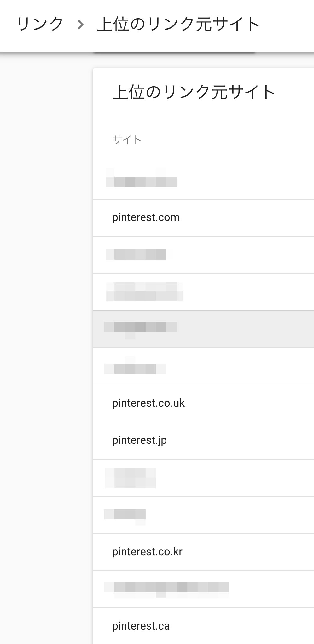Open the pinterest.com site row

pyautogui.click(x=146, y=217)
